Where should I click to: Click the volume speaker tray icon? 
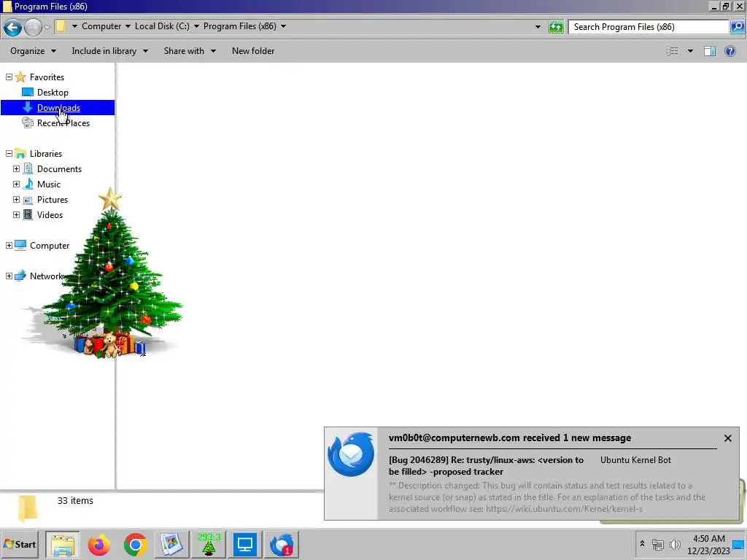click(x=675, y=544)
